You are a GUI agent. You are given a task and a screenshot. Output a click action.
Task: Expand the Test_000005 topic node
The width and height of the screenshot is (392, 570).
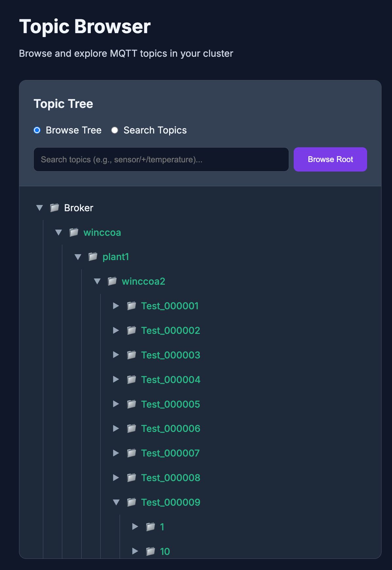(x=116, y=404)
